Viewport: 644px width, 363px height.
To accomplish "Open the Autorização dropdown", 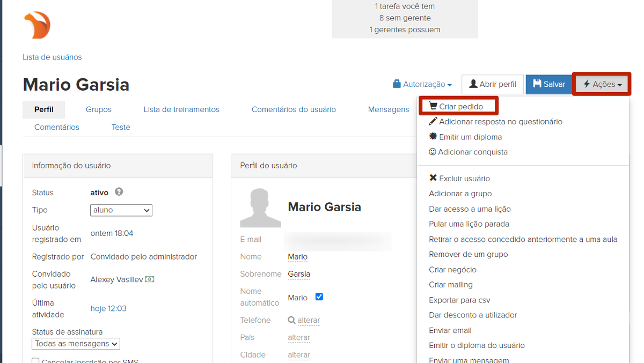I will [x=422, y=84].
